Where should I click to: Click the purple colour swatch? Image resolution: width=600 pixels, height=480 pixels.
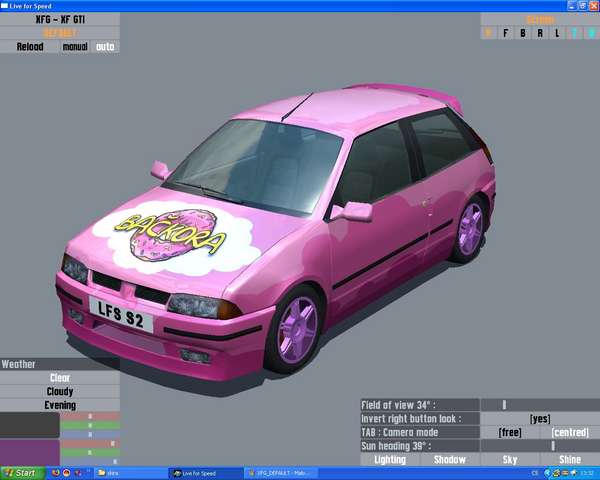point(30,452)
